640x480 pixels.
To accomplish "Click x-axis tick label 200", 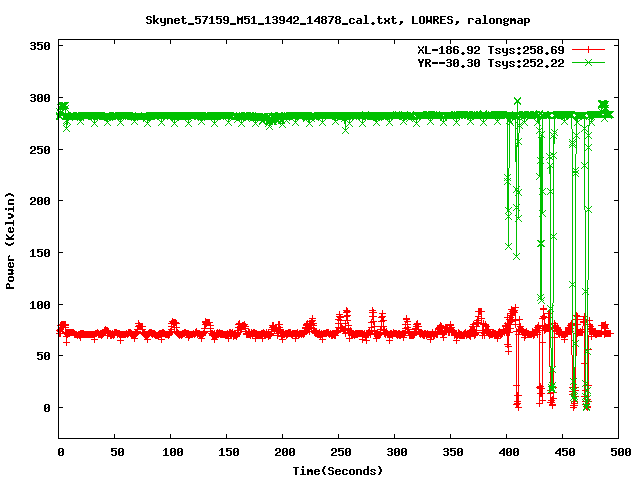I will click(x=284, y=452).
